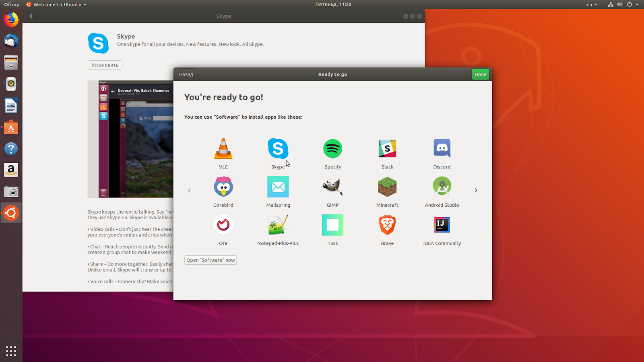
Task: Open the Обзор activities overview
Action: coord(12,4)
